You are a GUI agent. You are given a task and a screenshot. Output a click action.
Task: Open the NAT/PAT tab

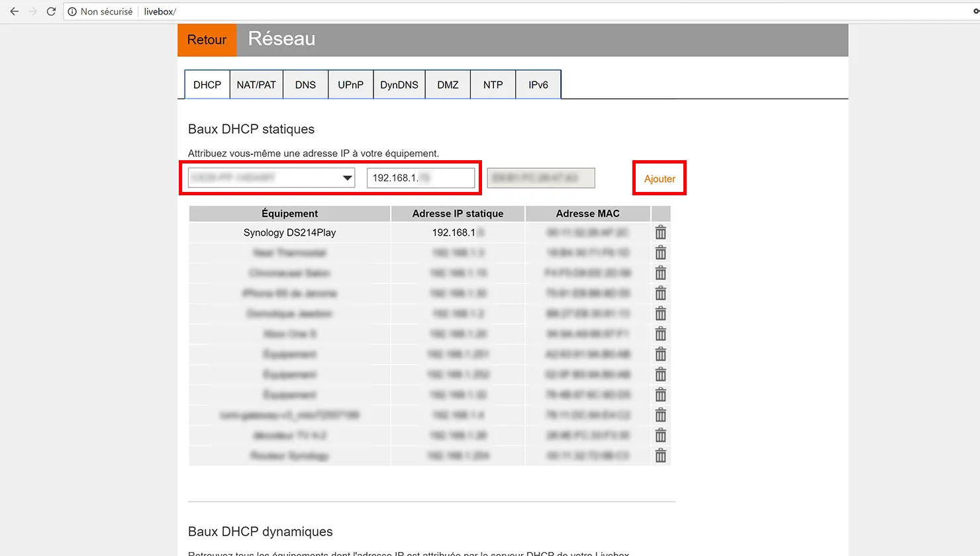256,85
